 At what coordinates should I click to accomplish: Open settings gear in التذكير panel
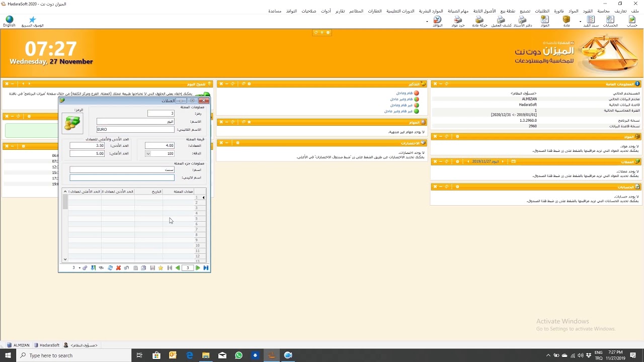click(x=249, y=84)
